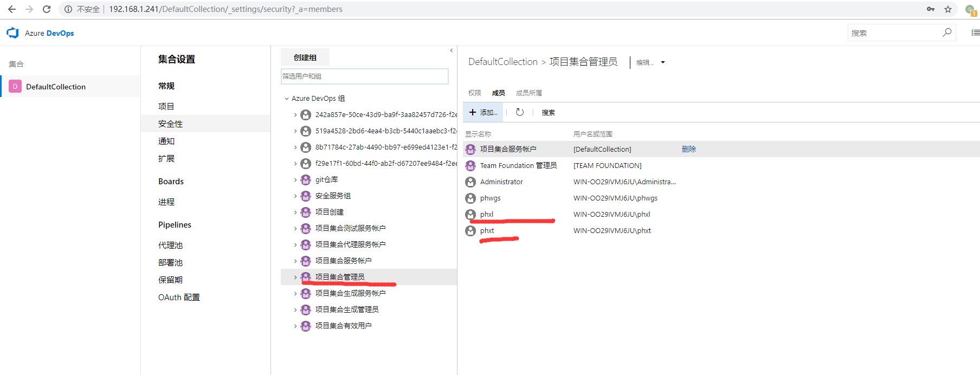Open the list menu icon at top right

coord(975,33)
